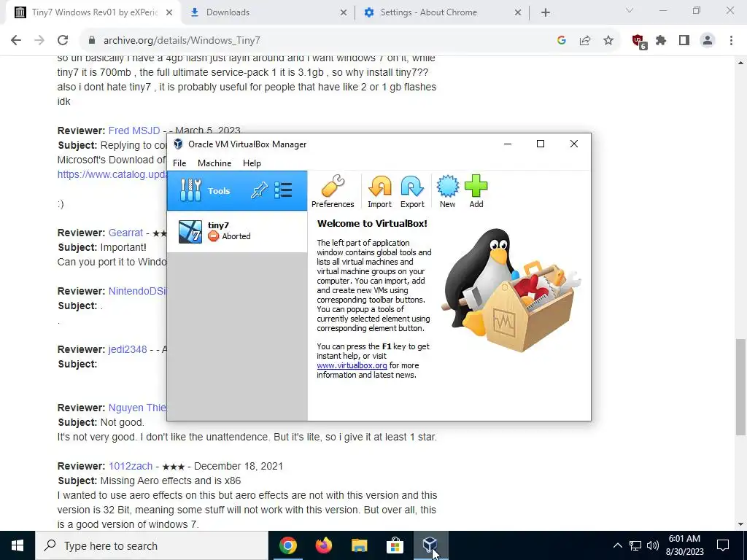This screenshot has height=560, width=747.
Task: Open the Help menu in VirtualBox
Action: 252,163
